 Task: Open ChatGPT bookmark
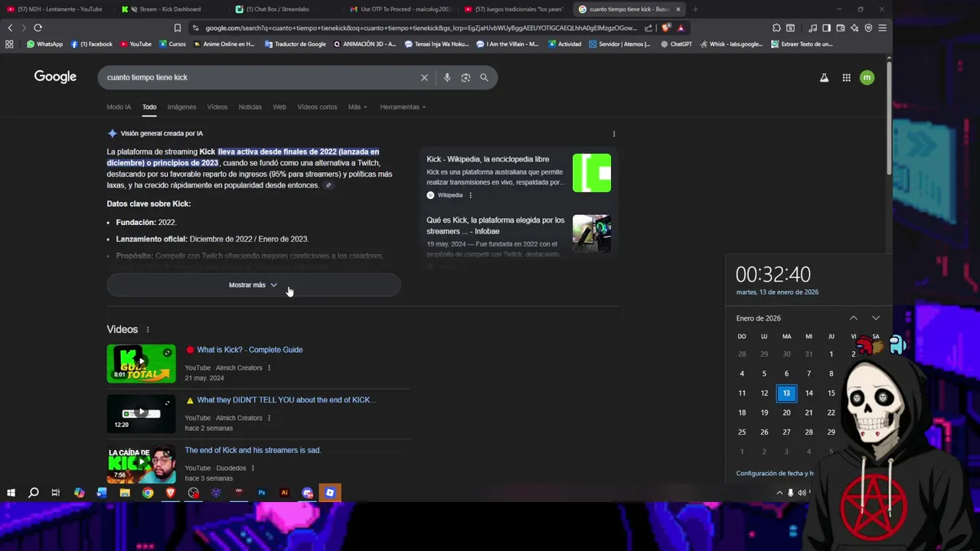pos(676,44)
